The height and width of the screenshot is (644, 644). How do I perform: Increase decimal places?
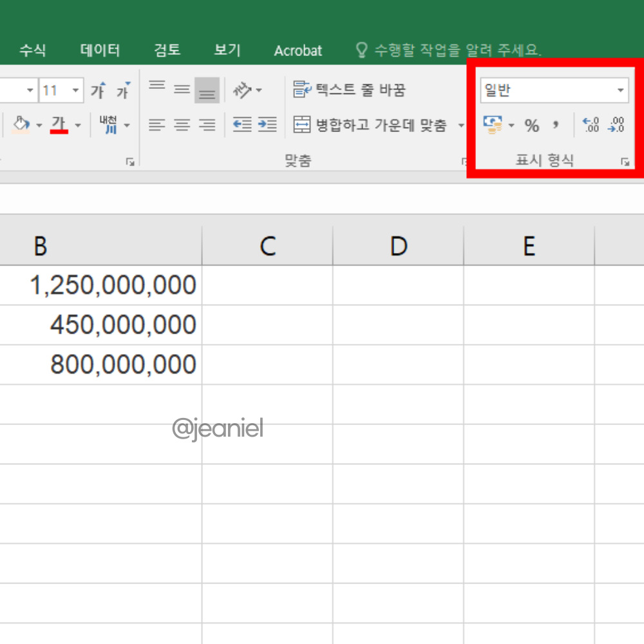[591, 124]
